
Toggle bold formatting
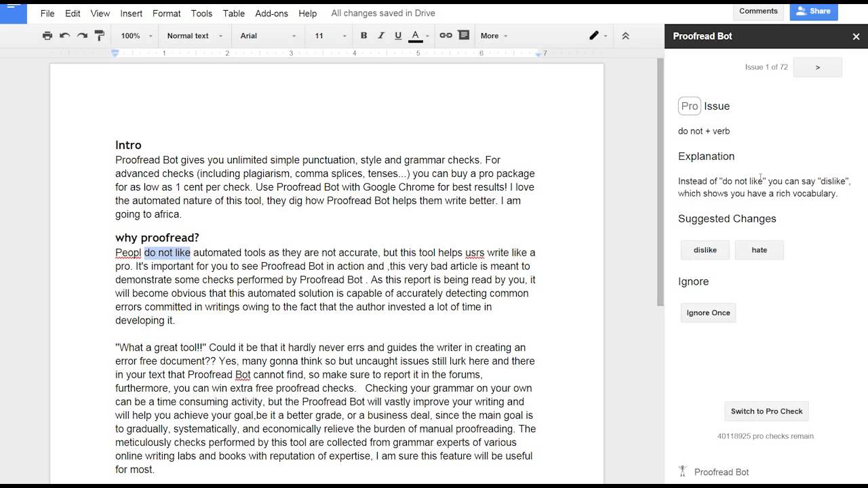pyautogui.click(x=364, y=36)
